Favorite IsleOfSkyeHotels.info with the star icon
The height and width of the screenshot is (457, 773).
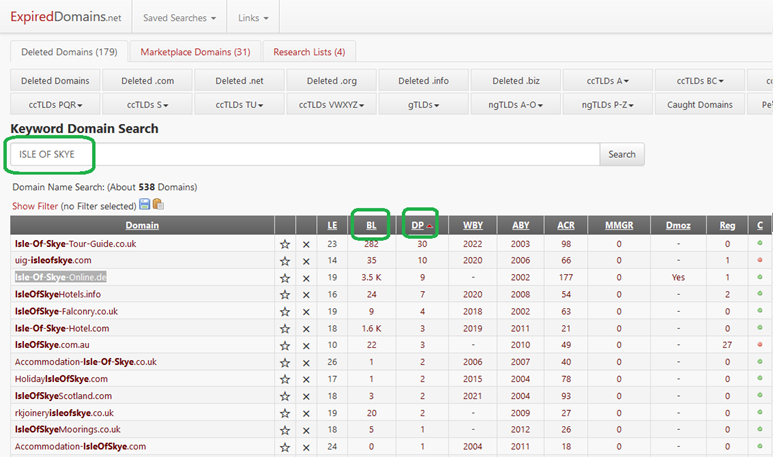click(x=284, y=295)
